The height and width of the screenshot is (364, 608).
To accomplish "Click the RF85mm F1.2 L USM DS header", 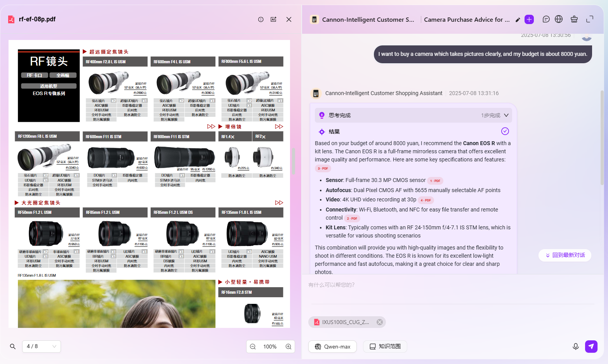I will (x=183, y=213).
